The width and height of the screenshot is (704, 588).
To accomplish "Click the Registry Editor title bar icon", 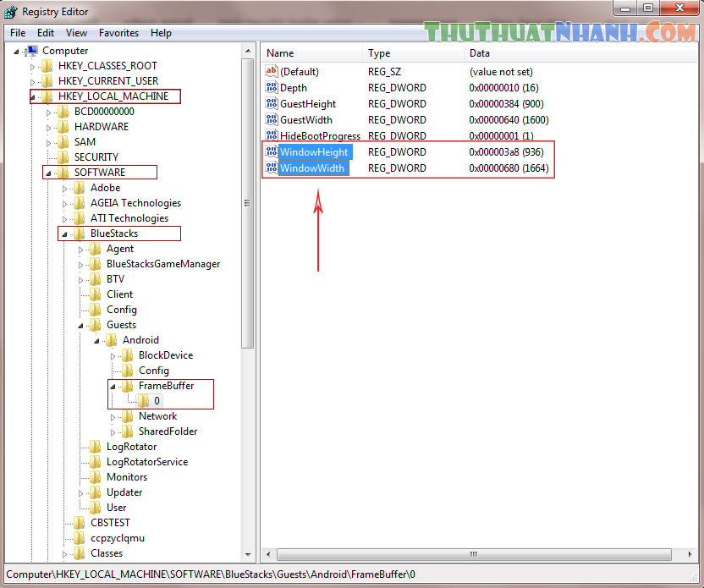I will 11,12.
